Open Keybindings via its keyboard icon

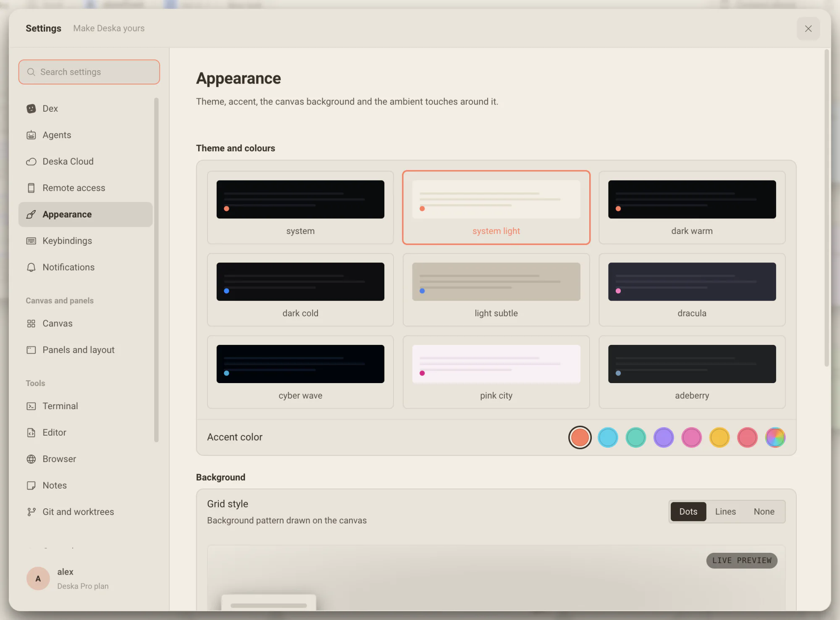[31, 241]
